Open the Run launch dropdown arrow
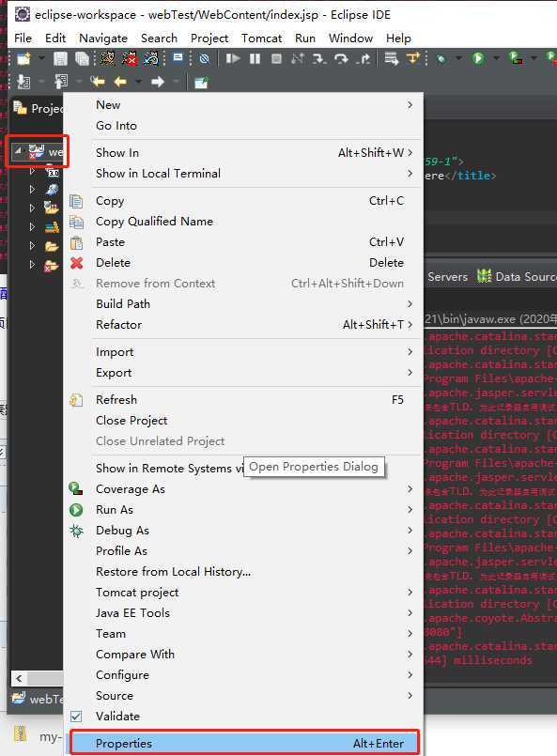Viewport: 557px width, 756px height. click(496, 59)
